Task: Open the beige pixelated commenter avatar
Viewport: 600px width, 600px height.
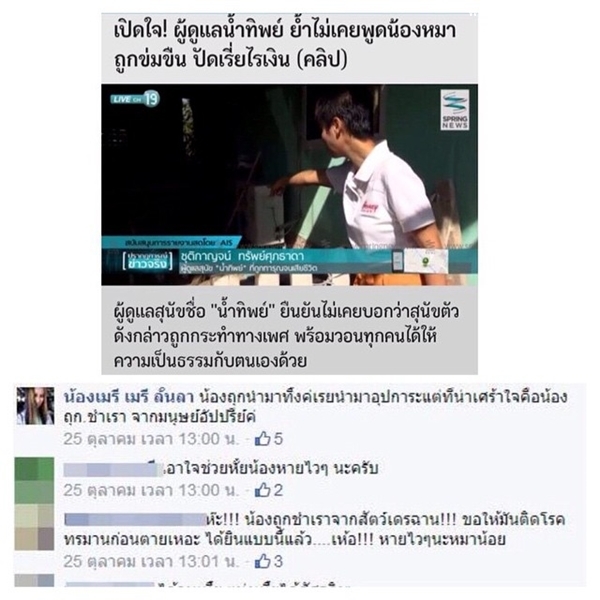Action: tap(34, 527)
